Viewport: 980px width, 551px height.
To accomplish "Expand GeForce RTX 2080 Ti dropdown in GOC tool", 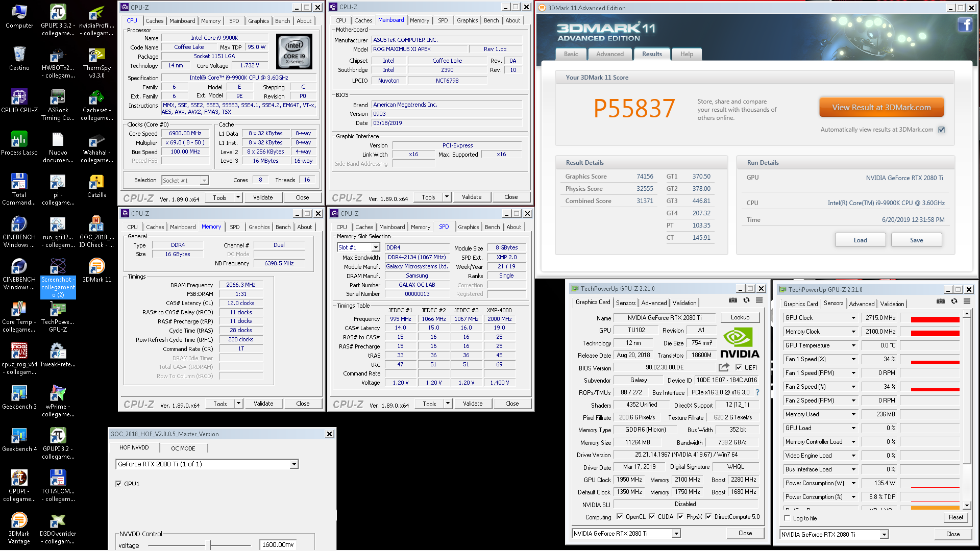I will tap(294, 464).
